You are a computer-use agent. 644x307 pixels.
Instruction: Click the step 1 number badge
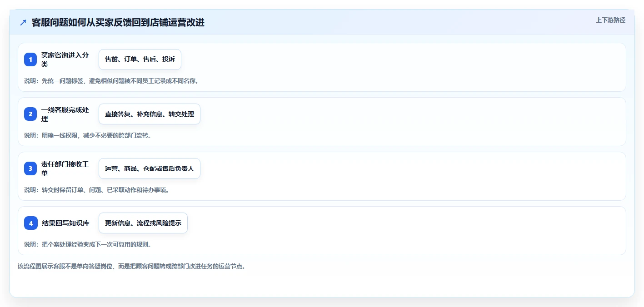point(30,59)
